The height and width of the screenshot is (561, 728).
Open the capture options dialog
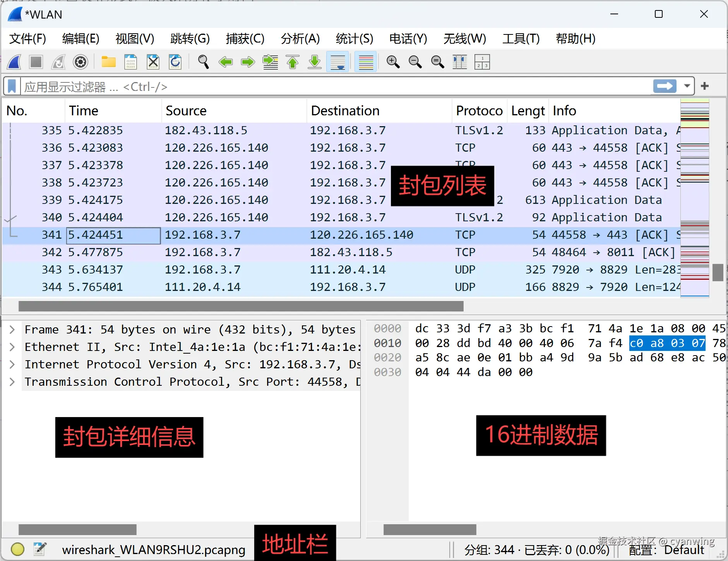81,62
